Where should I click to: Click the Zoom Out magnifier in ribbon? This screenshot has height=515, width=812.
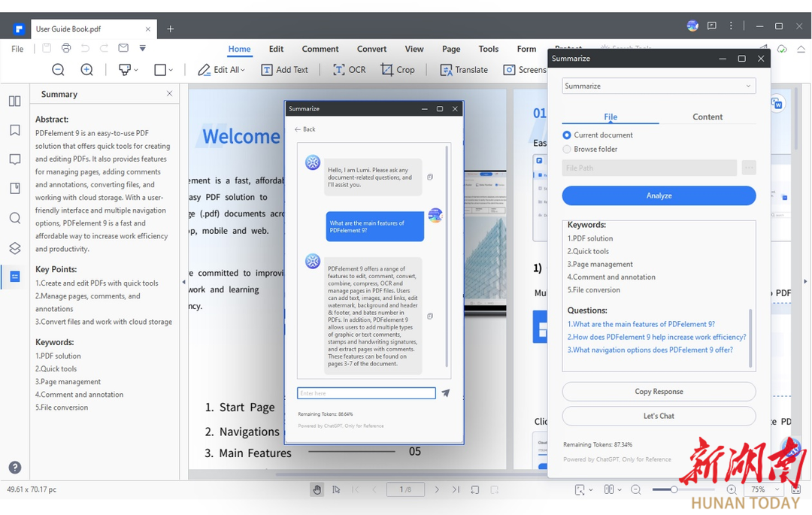coord(58,69)
